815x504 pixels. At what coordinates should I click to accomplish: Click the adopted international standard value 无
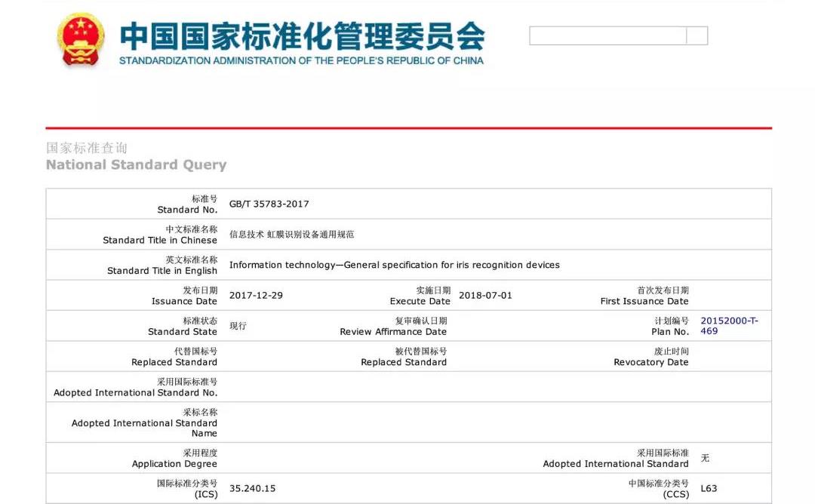(705, 458)
